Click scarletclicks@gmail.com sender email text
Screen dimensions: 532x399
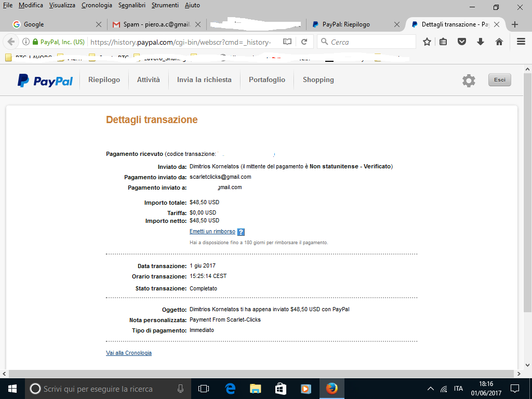(220, 177)
